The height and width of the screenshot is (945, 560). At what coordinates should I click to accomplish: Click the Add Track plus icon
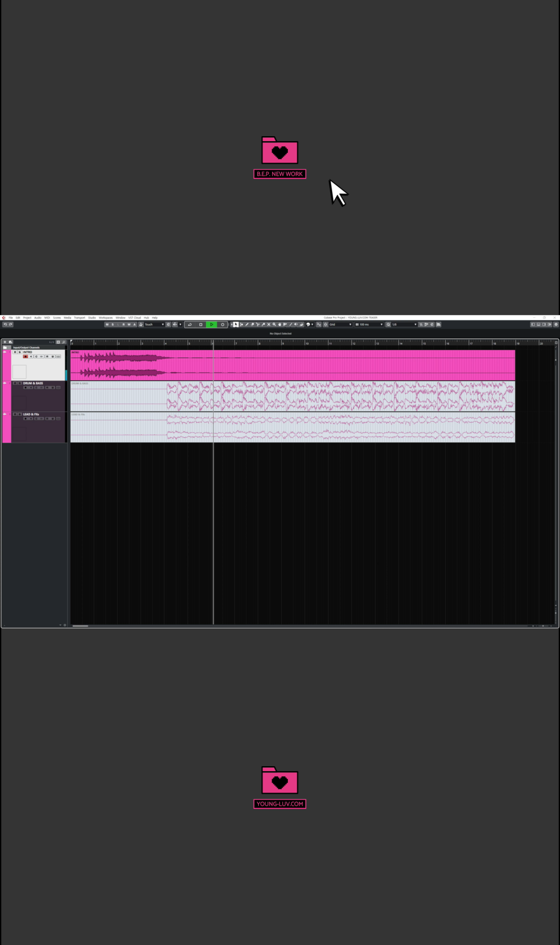click(5, 342)
